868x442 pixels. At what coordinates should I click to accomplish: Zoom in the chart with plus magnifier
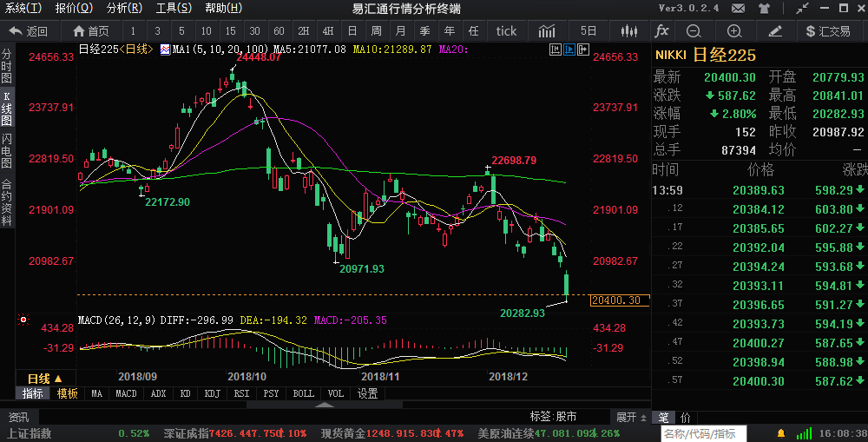click(x=734, y=31)
